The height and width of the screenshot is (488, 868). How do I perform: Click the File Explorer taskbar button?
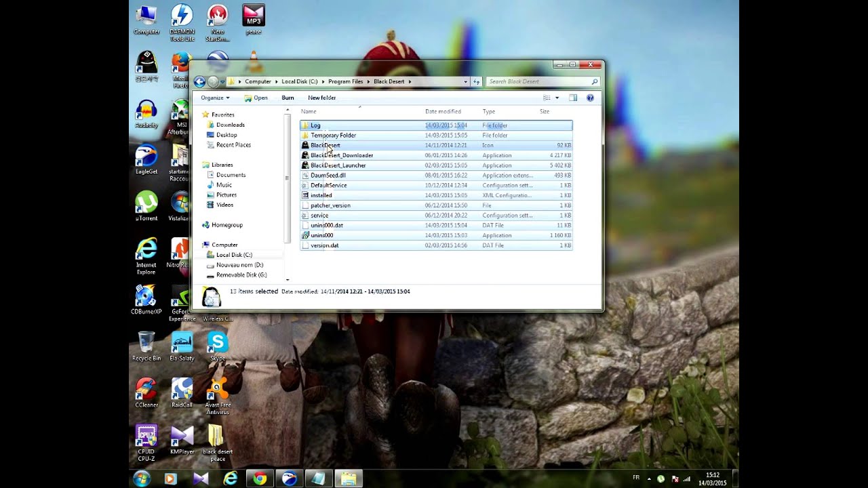pos(348,479)
